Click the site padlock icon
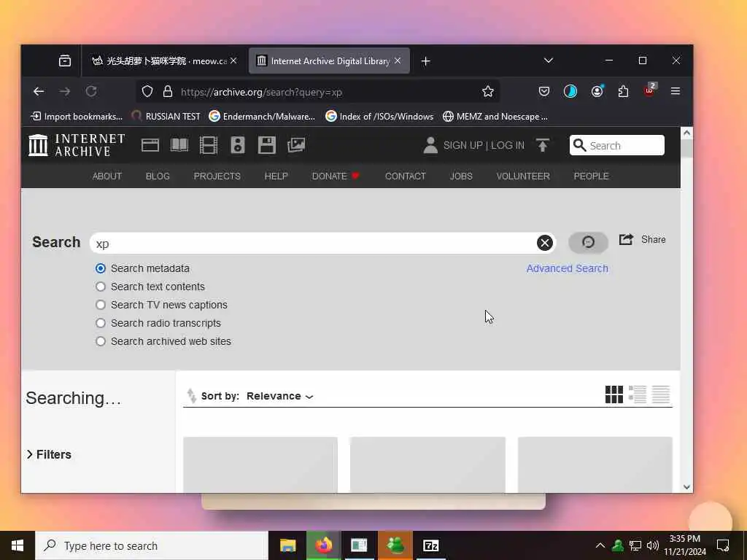Image resolution: width=747 pixels, height=560 pixels. tap(168, 91)
